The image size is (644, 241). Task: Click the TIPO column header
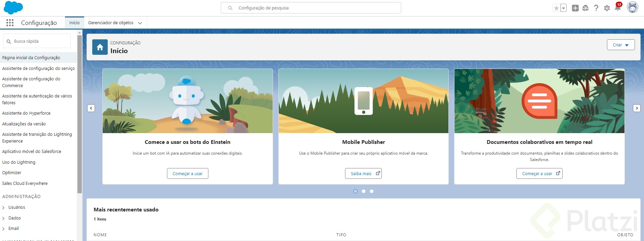pos(341,235)
